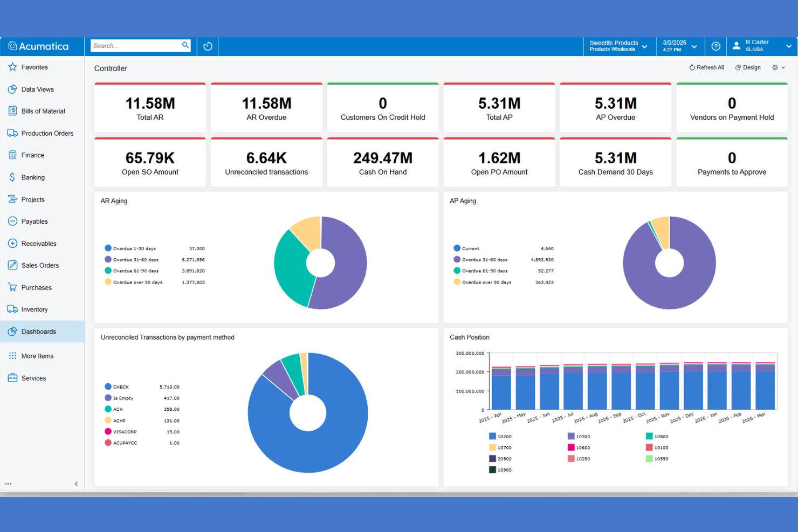Open Payments to Approve tile
798x532 pixels.
[732, 162]
